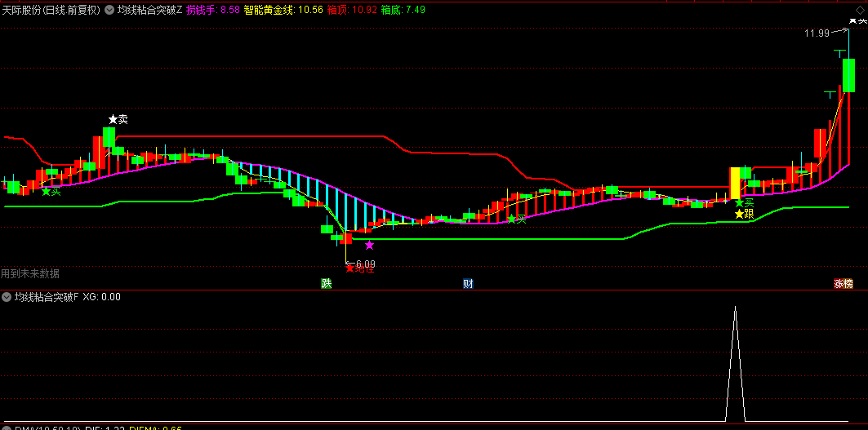Viewport: 868px width, 430px height.
Task: Open the dropdown arrow beside 均线粘合突破F
Action: (7, 297)
